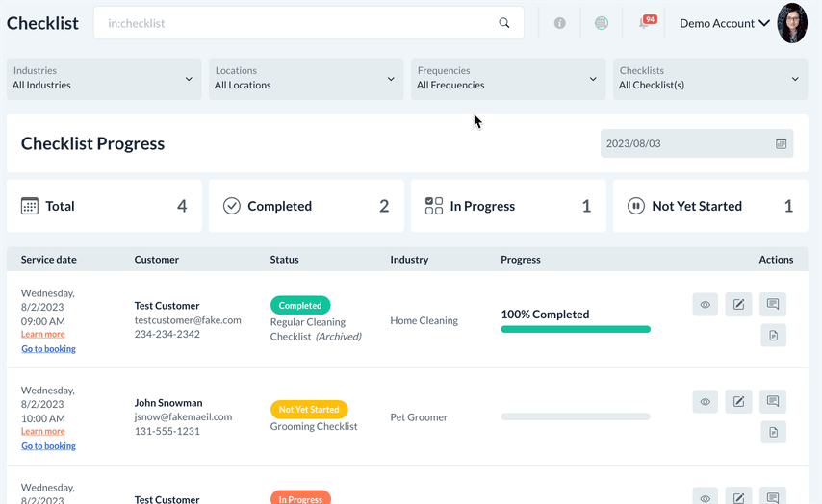The width and height of the screenshot is (822, 504).
Task: Click Go to booking for John Snowman
Action: click(48, 446)
